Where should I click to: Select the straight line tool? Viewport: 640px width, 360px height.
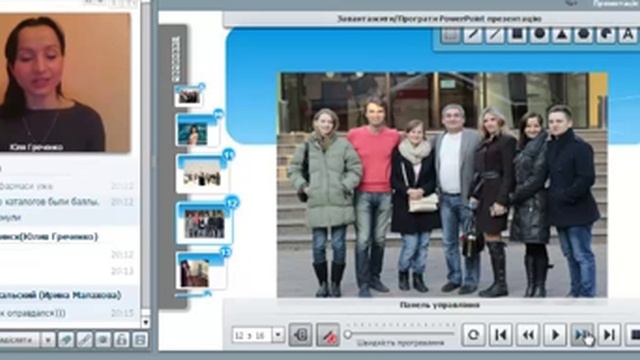coord(494,35)
